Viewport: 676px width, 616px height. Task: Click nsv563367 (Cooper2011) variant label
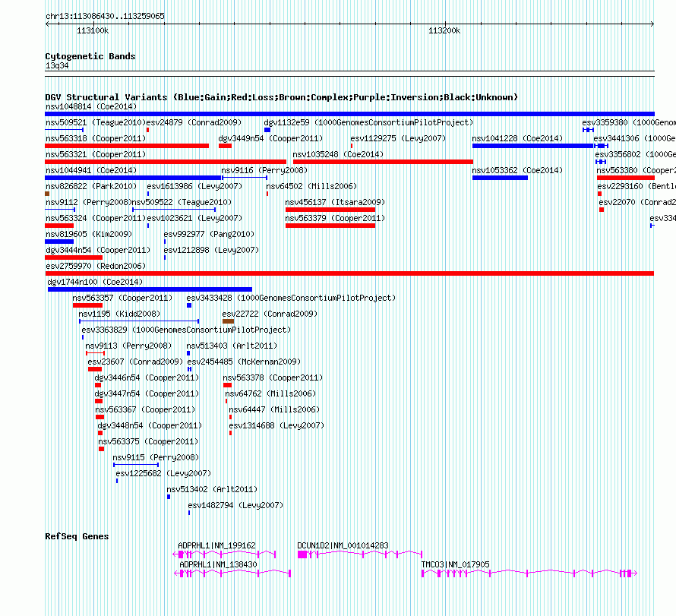click(x=145, y=409)
